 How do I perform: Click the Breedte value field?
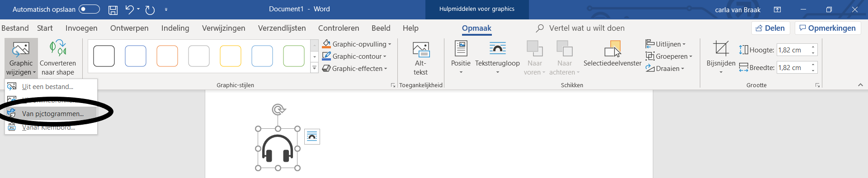[x=793, y=67]
